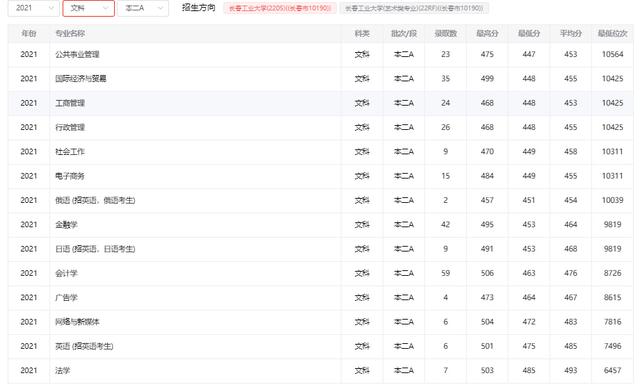Click the 录取数 column header
640x387 pixels.
[445, 33]
